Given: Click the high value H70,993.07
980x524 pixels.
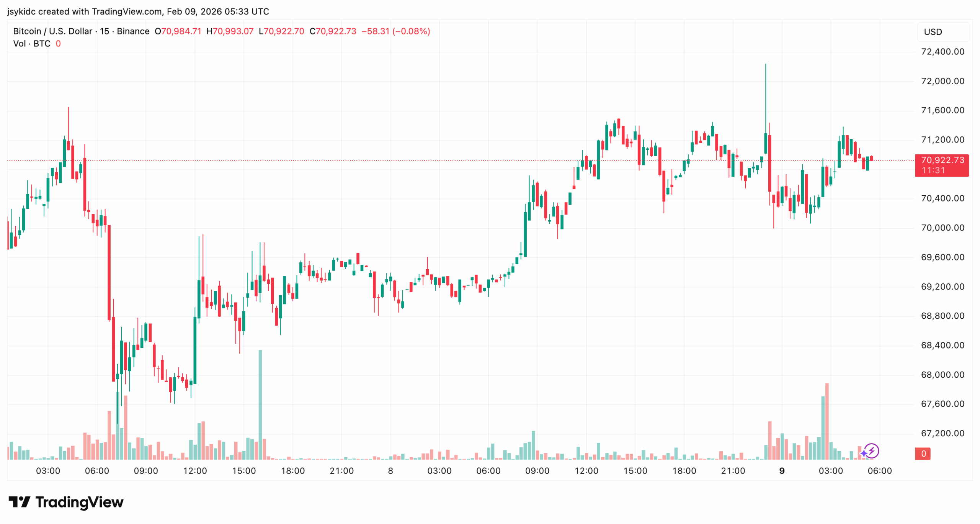Looking at the screenshot, I should point(230,31).
